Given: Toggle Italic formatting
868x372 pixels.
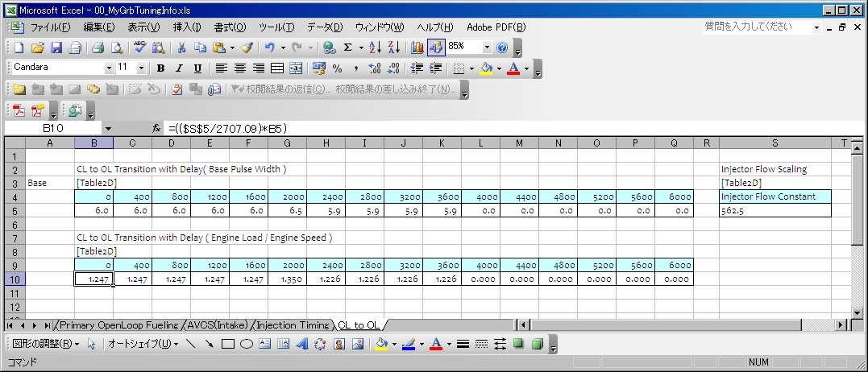Looking at the screenshot, I should point(179,68).
